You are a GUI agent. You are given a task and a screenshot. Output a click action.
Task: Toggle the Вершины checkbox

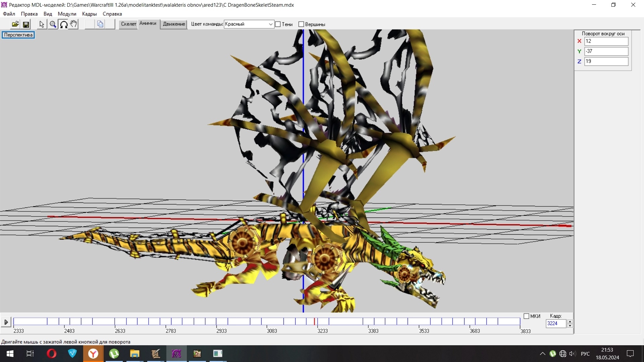point(301,24)
